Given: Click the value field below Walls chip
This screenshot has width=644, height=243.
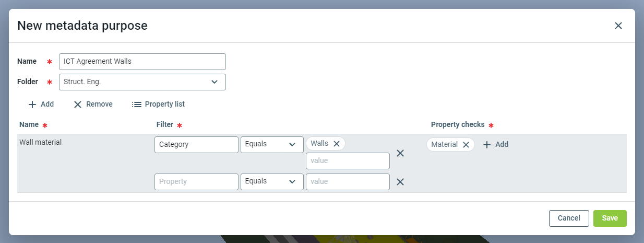Looking at the screenshot, I should tap(348, 161).
